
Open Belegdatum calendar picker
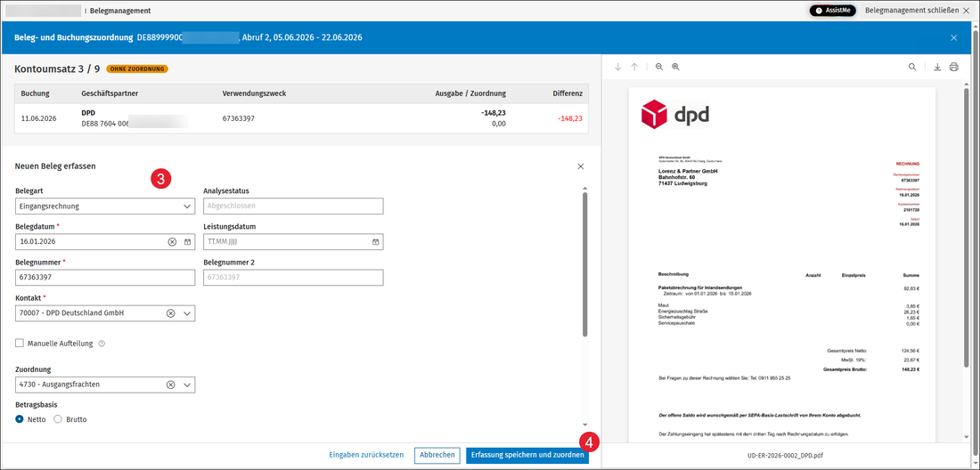(187, 241)
